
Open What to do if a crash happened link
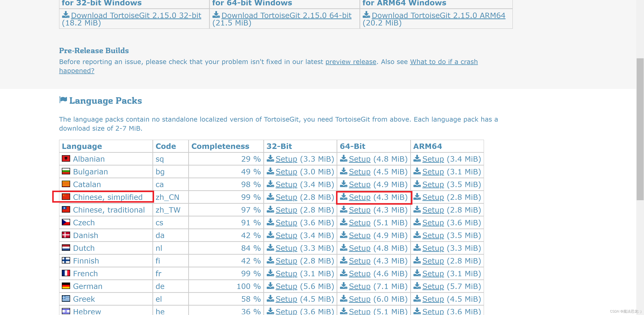(x=444, y=62)
